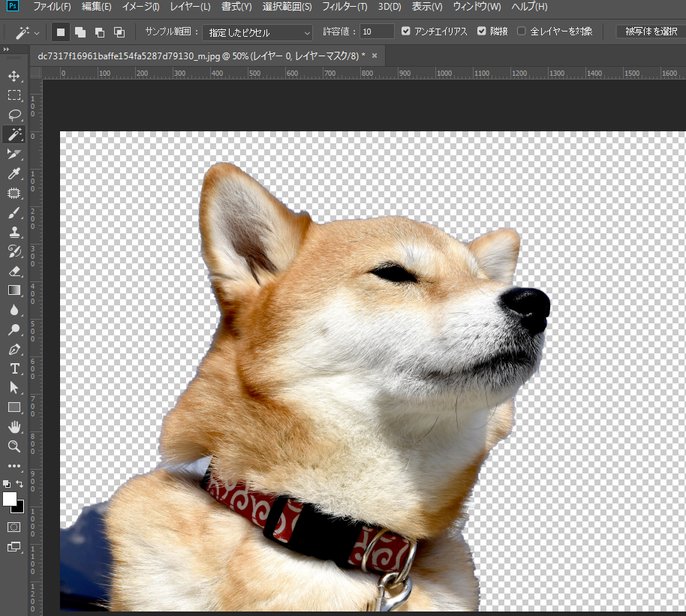686x616 pixels.
Task: Select the Move tool
Action: pos(14,76)
